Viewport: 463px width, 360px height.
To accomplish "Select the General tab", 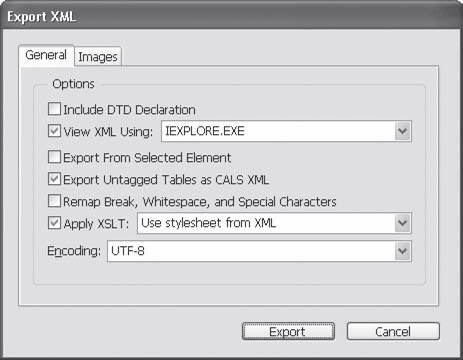I will coord(46,55).
